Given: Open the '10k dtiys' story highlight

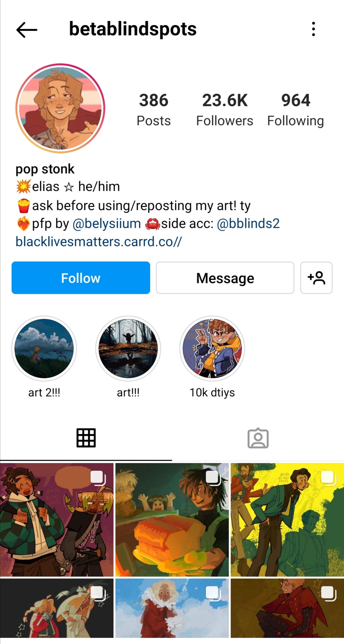Looking at the screenshot, I should coord(212,349).
